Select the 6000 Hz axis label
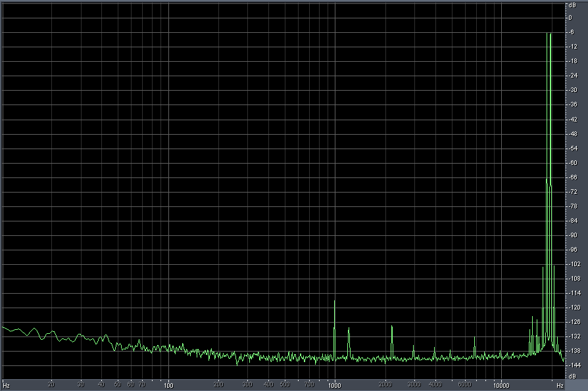The height and width of the screenshot is (391, 588). click(464, 384)
